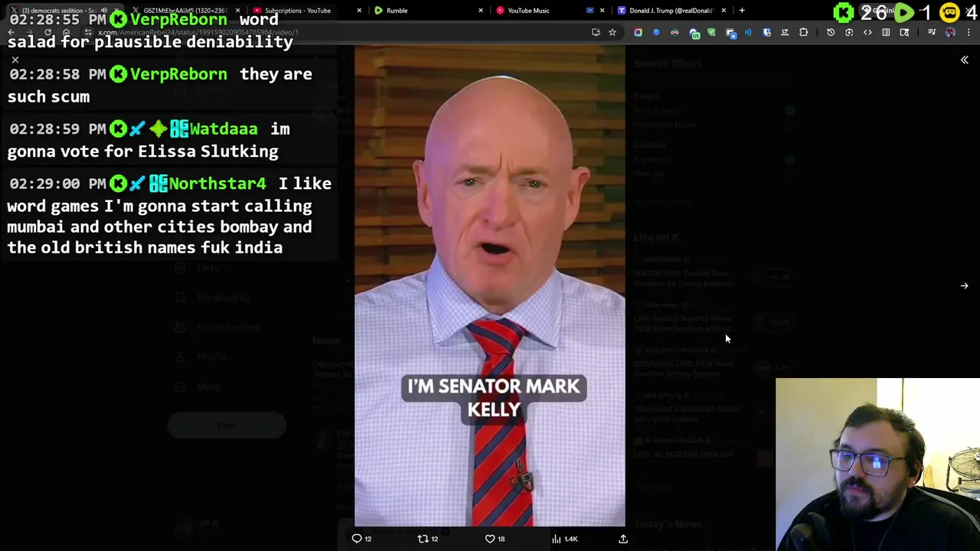Image resolution: width=980 pixels, height=551 pixels.
Task: Click the Northstar4 chat username
Action: [217, 184]
